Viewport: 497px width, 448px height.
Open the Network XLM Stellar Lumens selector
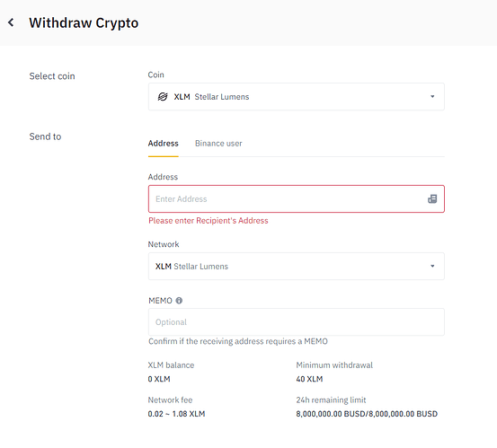pos(296,267)
